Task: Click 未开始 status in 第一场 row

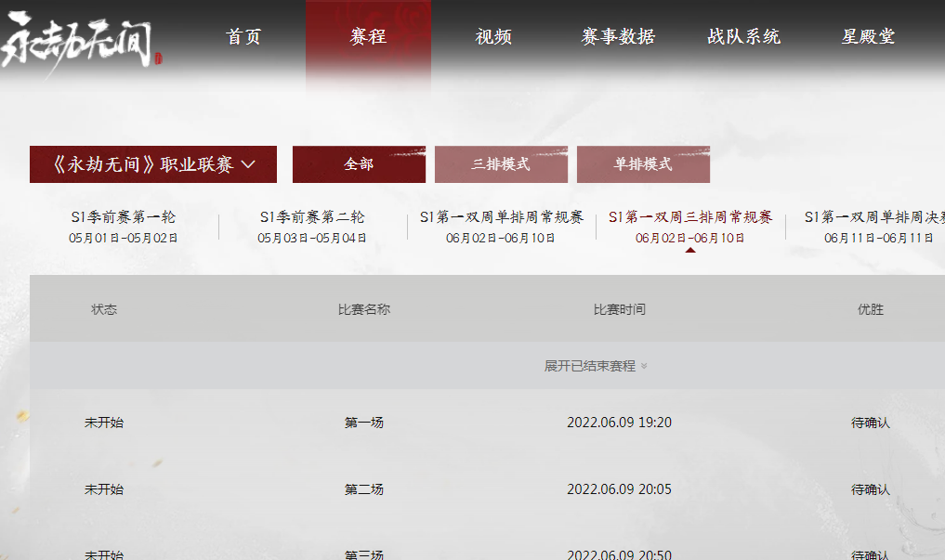Action: [x=104, y=423]
